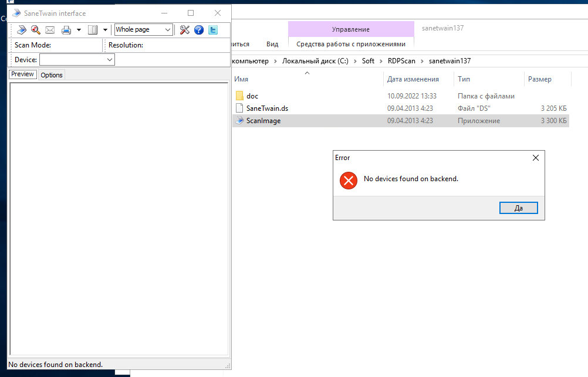Image resolution: width=588 pixels, height=377 pixels.
Task: Open Twitter with the blue bird icon
Action: pyautogui.click(x=212, y=29)
